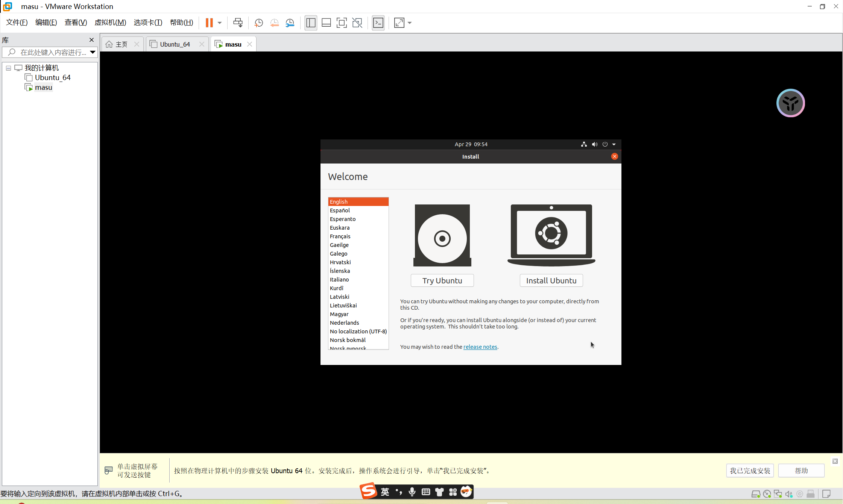Click the send Ctrl+Alt+Del icon

pos(238,23)
